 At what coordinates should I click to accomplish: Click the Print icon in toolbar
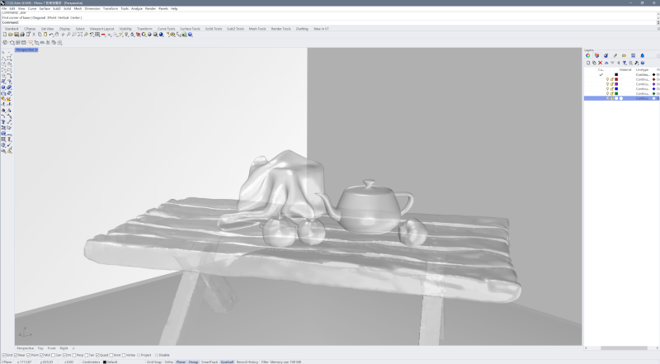(22, 35)
